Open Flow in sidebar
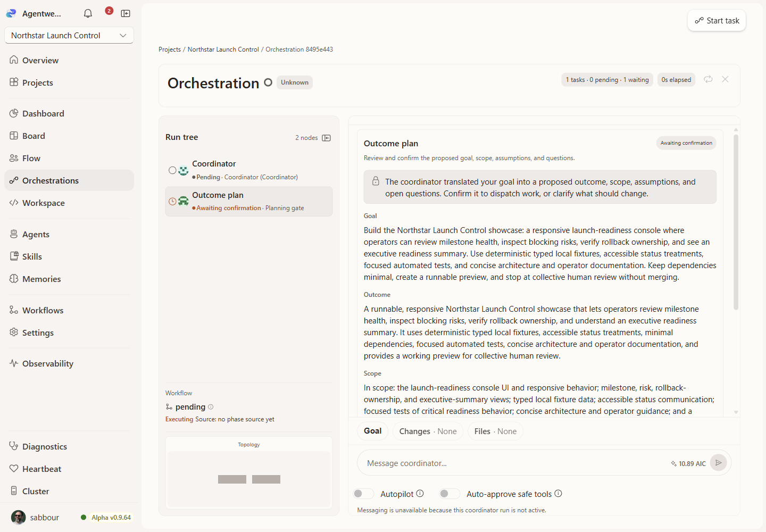This screenshot has width=766, height=532. pyautogui.click(x=69, y=158)
